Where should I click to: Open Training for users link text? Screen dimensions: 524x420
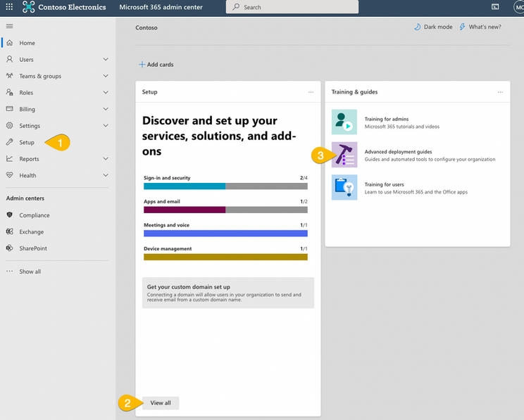point(384,184)
